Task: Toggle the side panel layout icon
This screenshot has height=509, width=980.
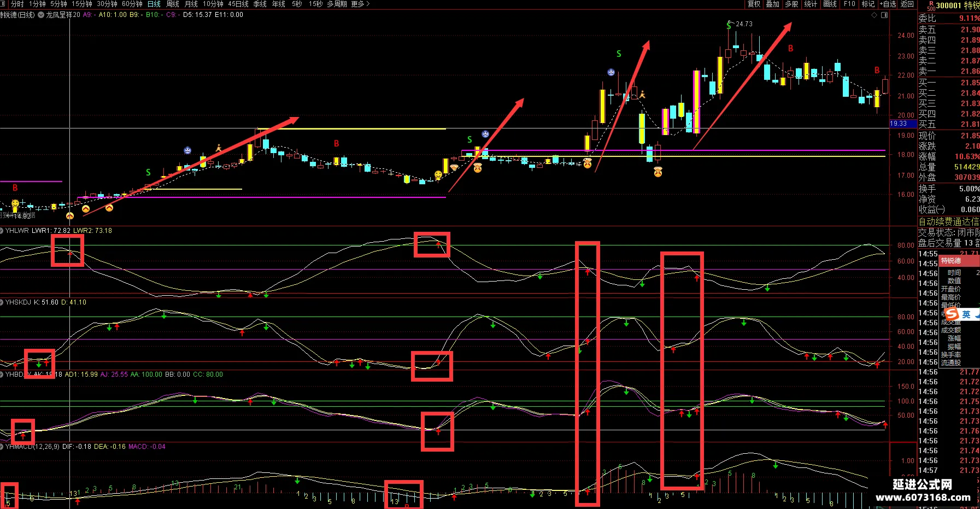Action: click(x=885, y=15)
